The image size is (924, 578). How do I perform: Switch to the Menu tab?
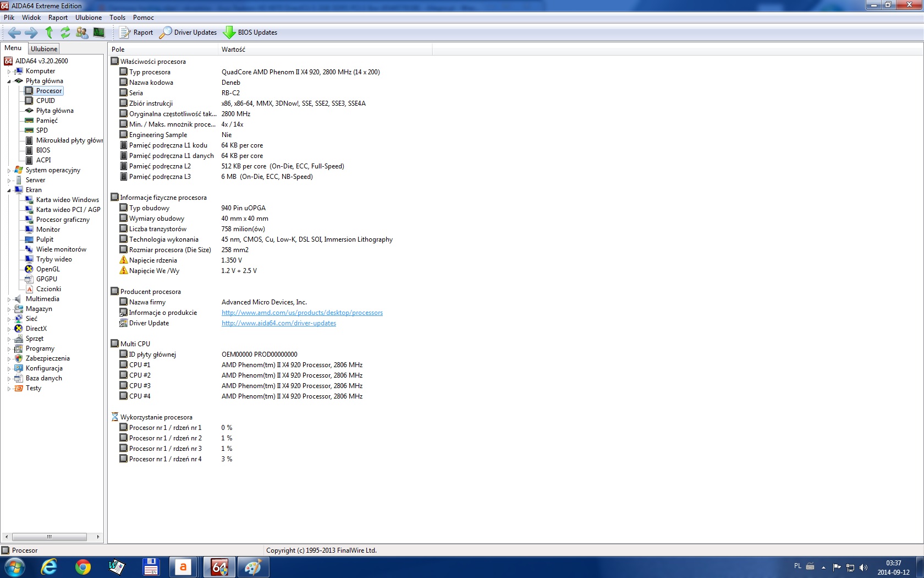point(13,48)
